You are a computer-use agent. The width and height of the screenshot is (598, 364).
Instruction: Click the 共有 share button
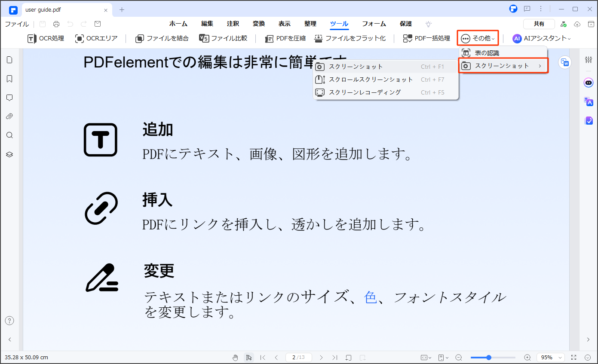(539, 24)
